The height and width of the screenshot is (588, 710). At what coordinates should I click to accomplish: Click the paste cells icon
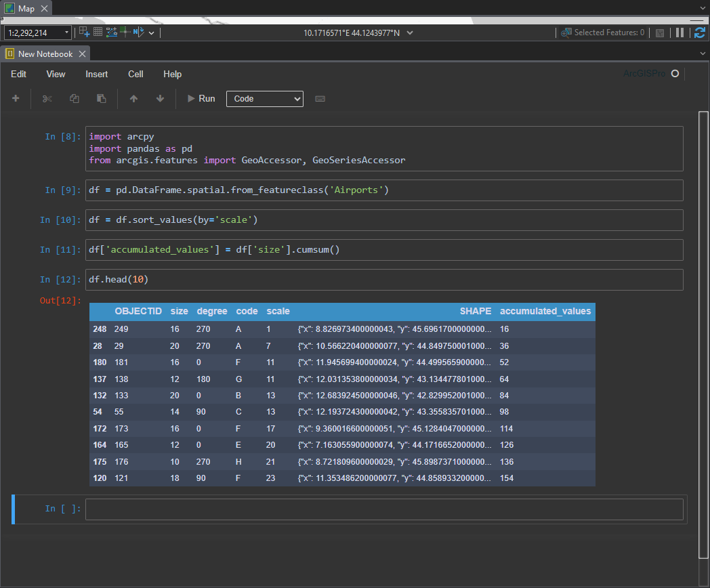pos(102,99)
